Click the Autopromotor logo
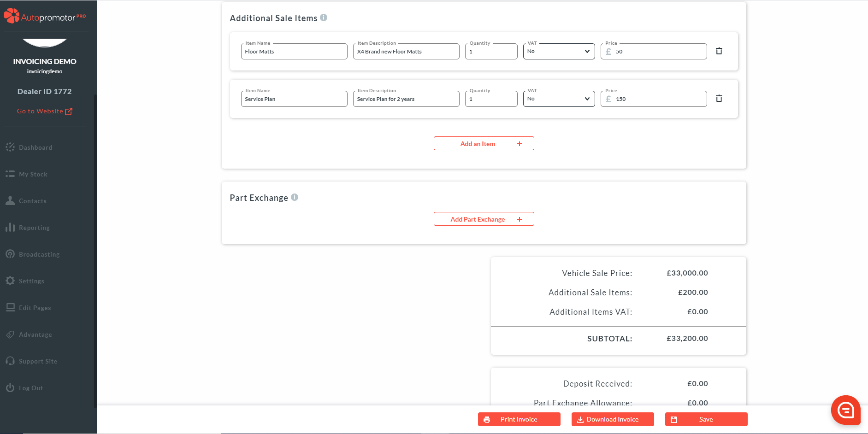This screenshot has height=434, width=868. pos(45,17)
